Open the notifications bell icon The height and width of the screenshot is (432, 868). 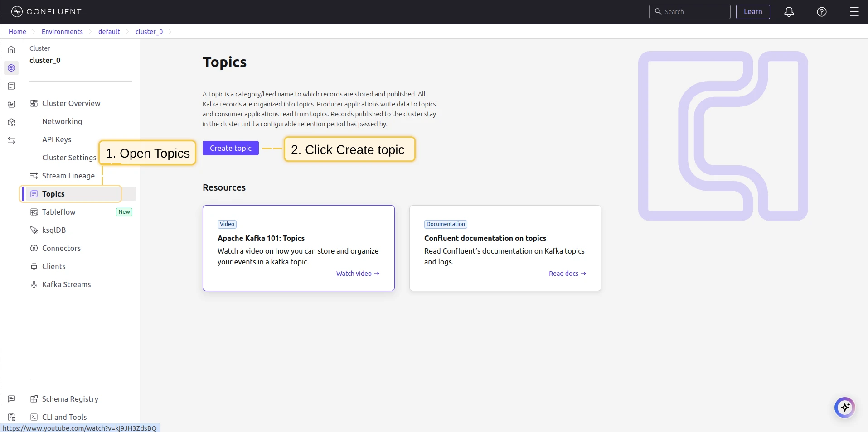tap(789, 12)
